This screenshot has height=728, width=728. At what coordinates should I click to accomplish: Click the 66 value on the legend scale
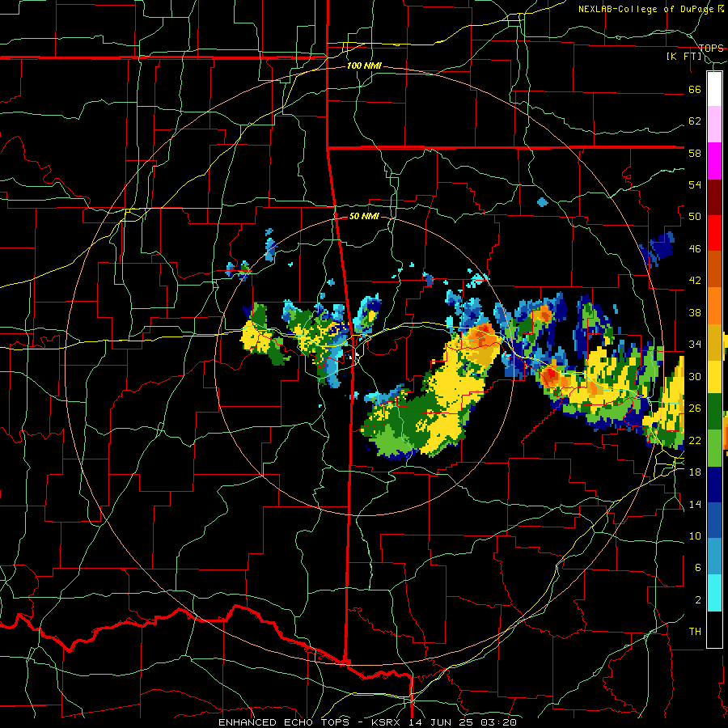[695, 89]
